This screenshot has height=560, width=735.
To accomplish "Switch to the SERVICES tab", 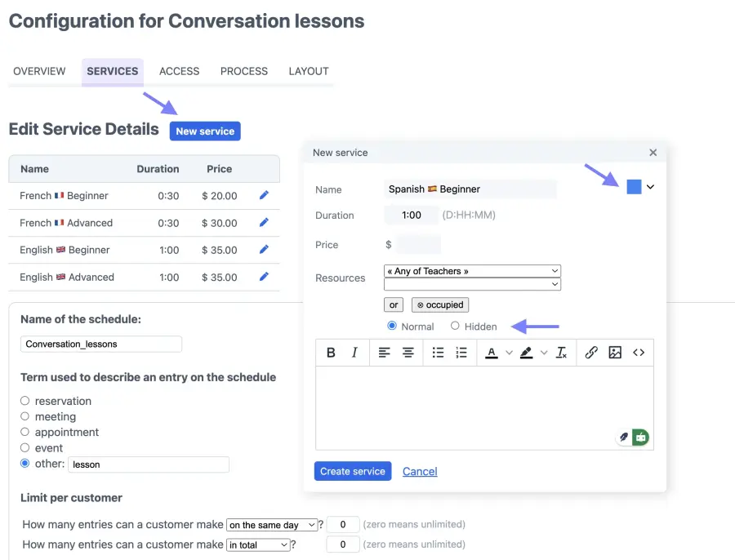I will (113, 71).
